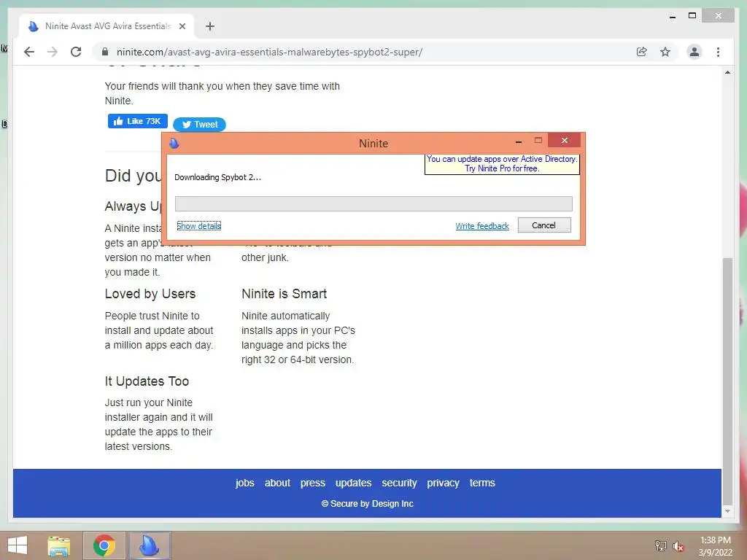Switch to Ninite installer in taskbar

pos(149,545)
